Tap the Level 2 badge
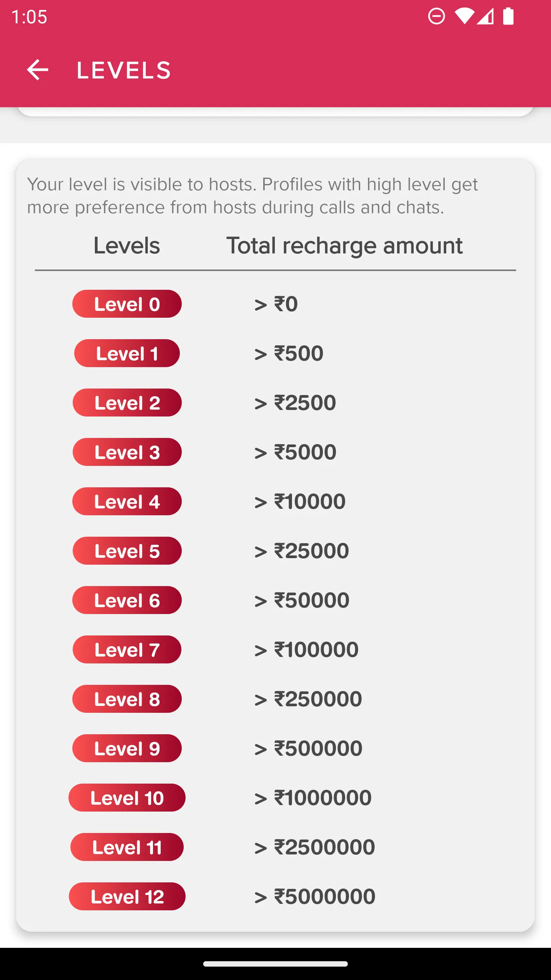551x980 pixels. tap(127, 403)
